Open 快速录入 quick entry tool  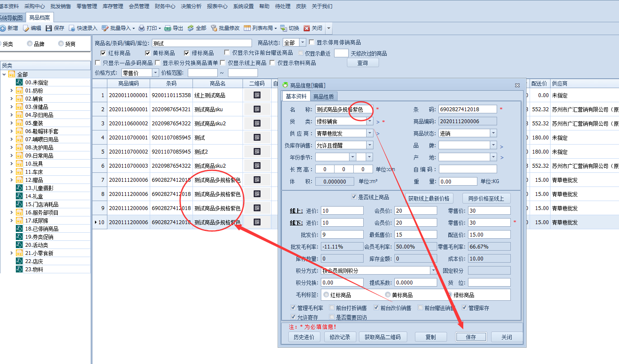pos(83,28)
